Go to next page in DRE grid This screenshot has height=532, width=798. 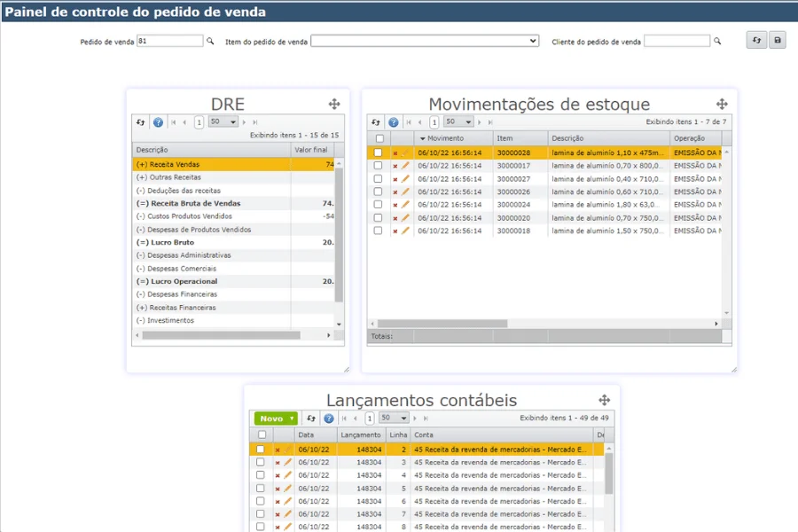click(x=245, y=122)
